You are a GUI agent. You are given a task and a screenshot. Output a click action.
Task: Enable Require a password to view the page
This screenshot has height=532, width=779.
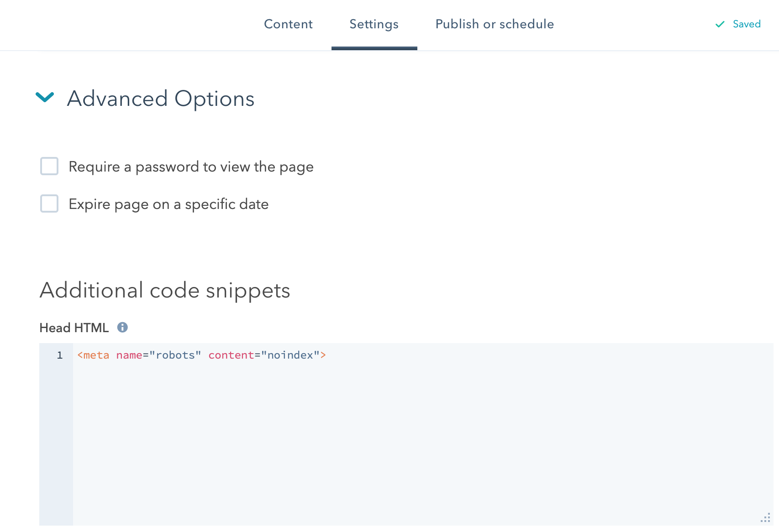[49, 166]
